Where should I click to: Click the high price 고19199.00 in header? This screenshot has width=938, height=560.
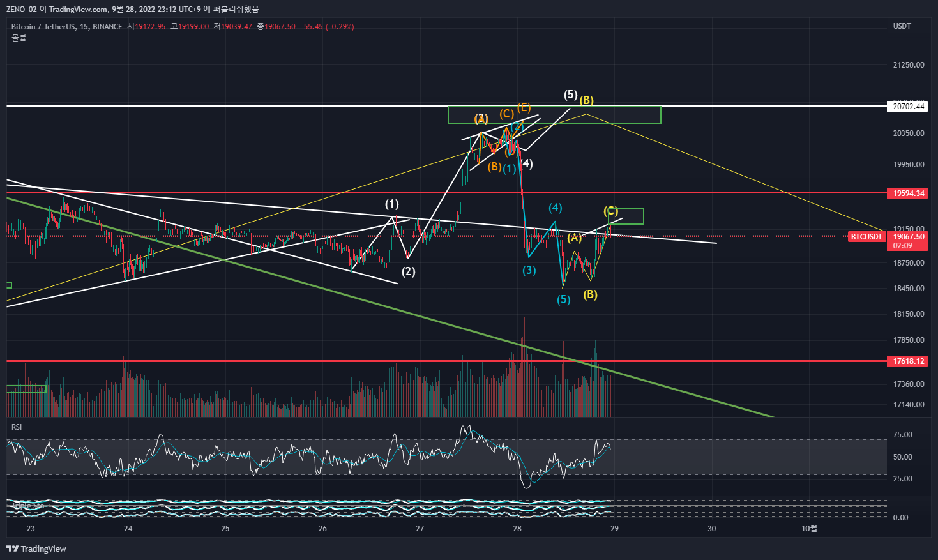(190, 27)
